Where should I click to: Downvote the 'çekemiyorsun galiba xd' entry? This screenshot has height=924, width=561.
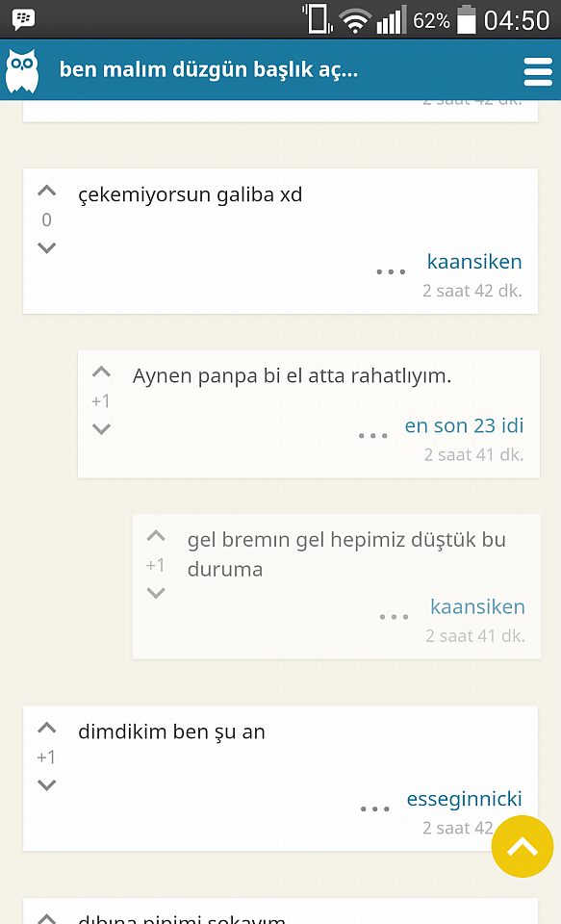[x=46, y=247]
